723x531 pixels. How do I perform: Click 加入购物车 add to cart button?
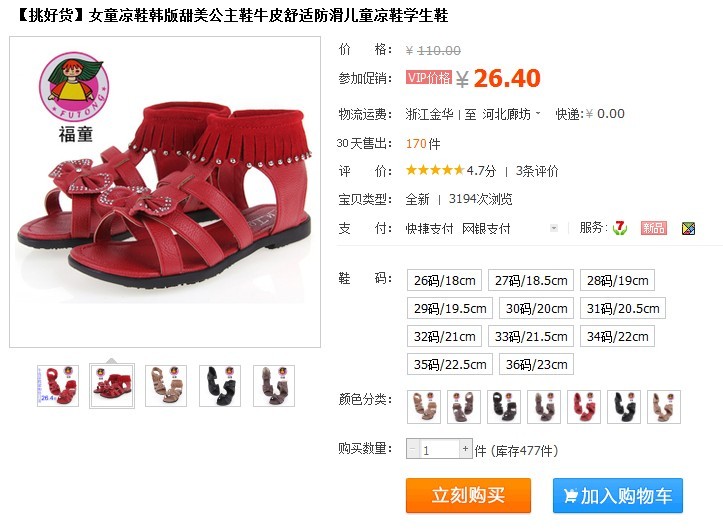tap(617, 496)
